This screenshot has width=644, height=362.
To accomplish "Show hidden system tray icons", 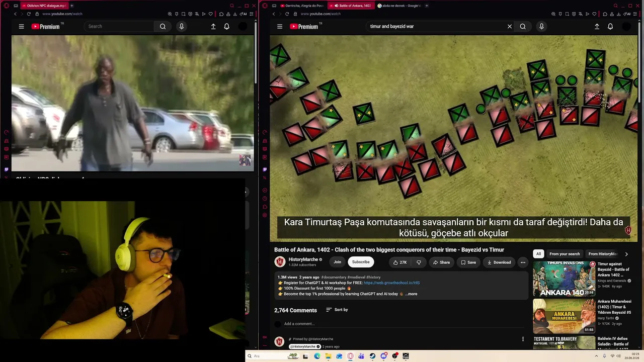I will coord(598,356).
